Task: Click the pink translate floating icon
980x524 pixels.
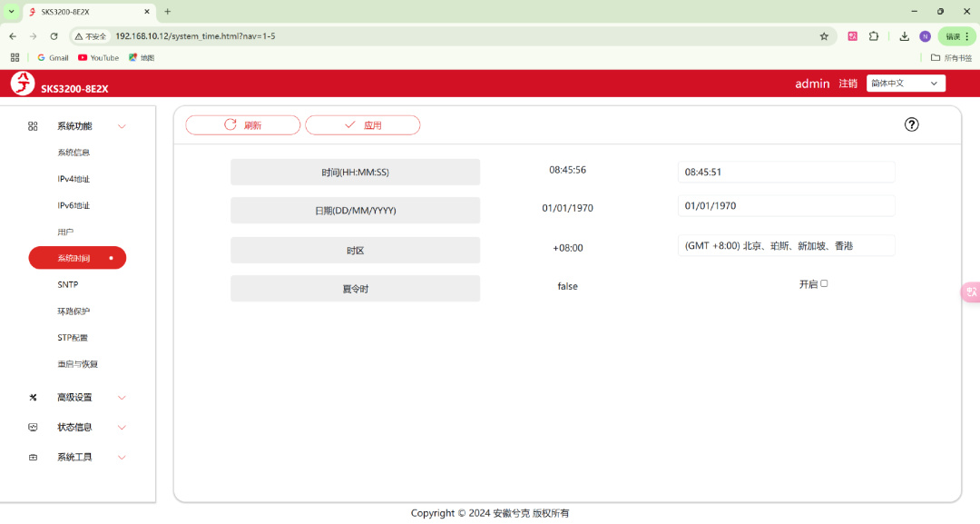Action: (971, 292)
